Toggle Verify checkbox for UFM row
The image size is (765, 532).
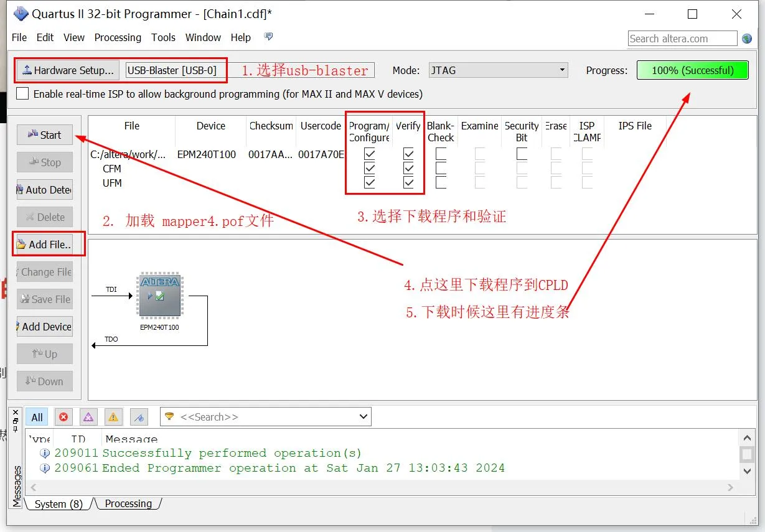point(408,182)
